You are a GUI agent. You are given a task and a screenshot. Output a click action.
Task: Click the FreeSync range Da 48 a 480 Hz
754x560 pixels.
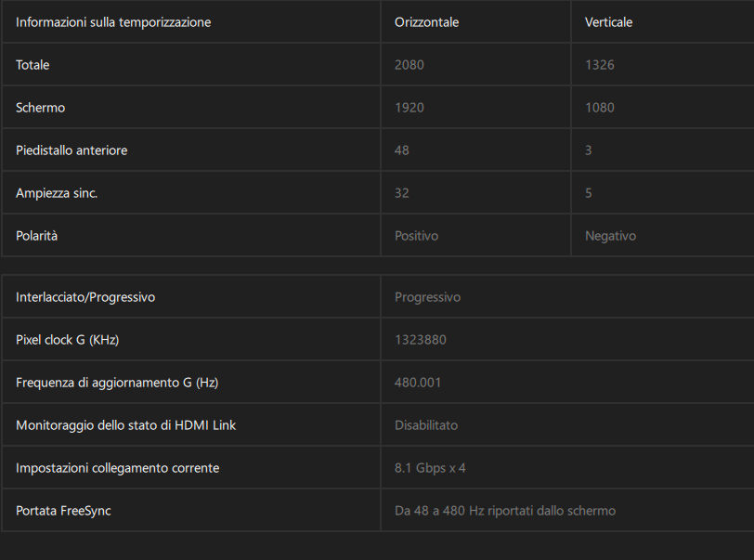439,511
